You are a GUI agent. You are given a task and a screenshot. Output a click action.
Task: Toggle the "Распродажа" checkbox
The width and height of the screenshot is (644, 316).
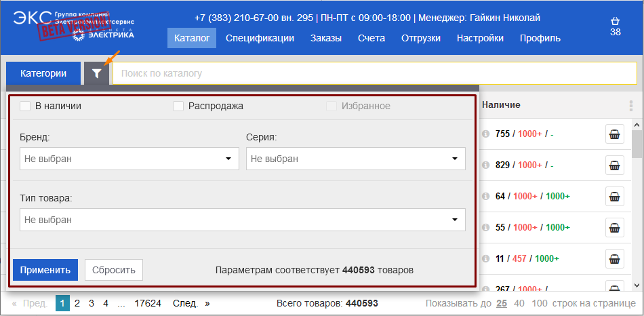178,106
